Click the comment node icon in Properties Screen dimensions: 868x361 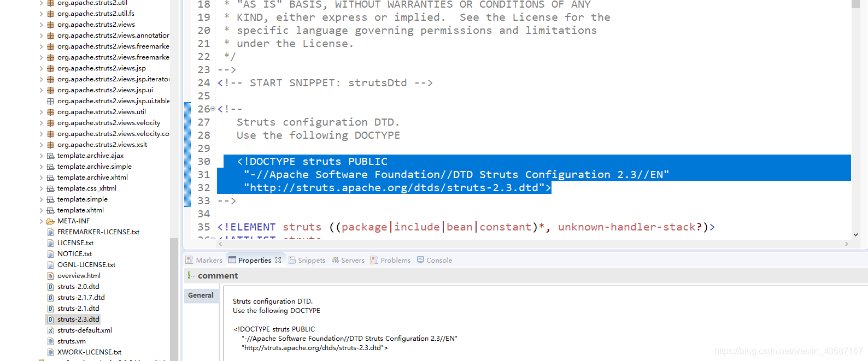click(x=191, y=276)
